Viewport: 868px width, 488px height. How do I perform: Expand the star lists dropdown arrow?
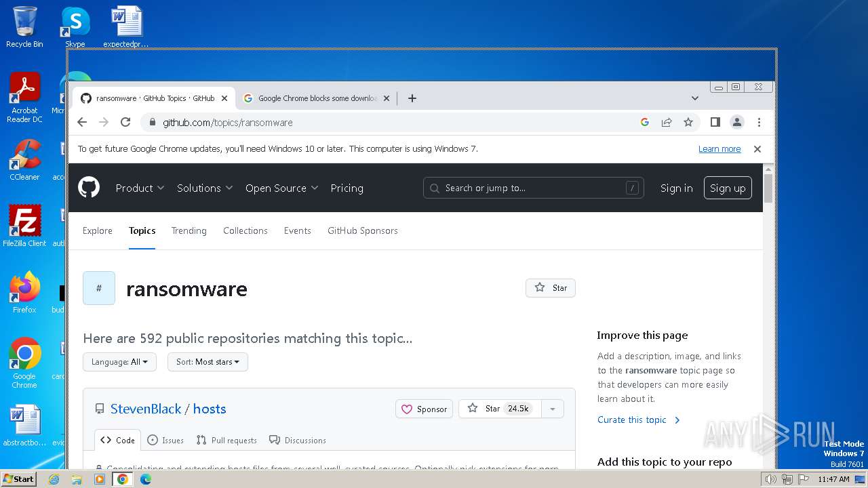[x=553, y=409]
